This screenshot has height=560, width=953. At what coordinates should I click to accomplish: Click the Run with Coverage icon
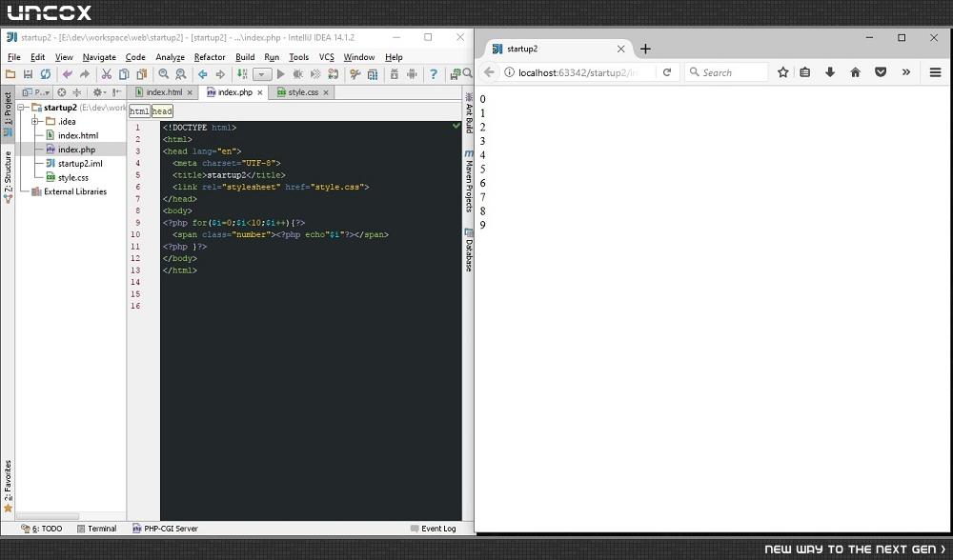tap(315, 74)
